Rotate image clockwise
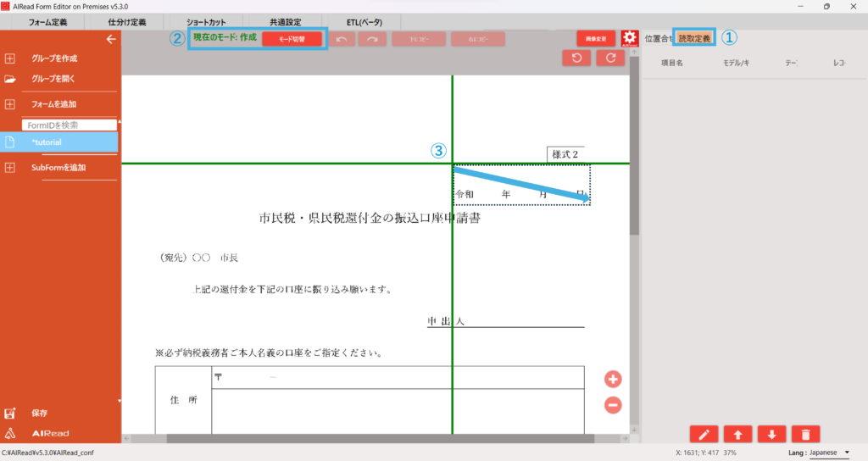868x461 pixels. point(610,58)
